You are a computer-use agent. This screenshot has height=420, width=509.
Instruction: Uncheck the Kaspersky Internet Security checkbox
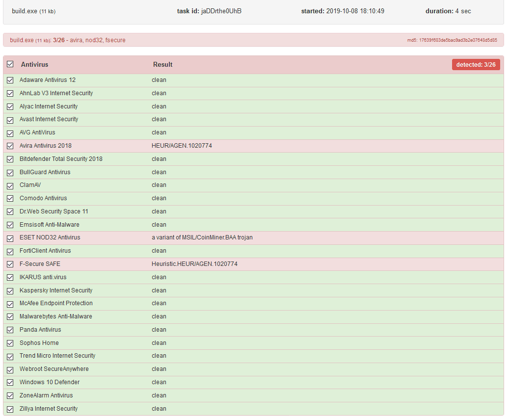10,290
